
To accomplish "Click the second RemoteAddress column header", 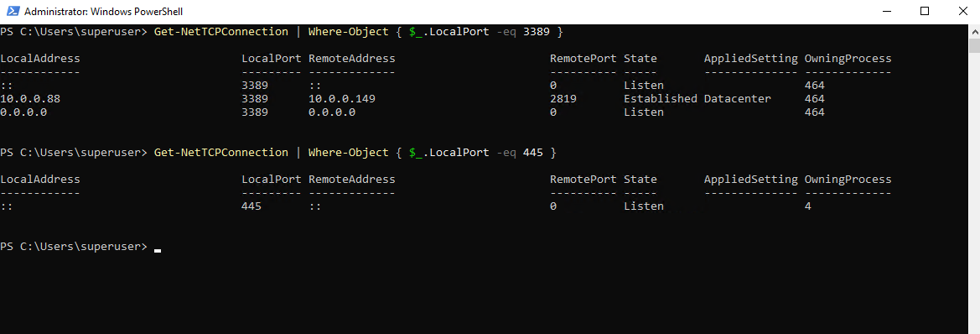I will [352, 180].
